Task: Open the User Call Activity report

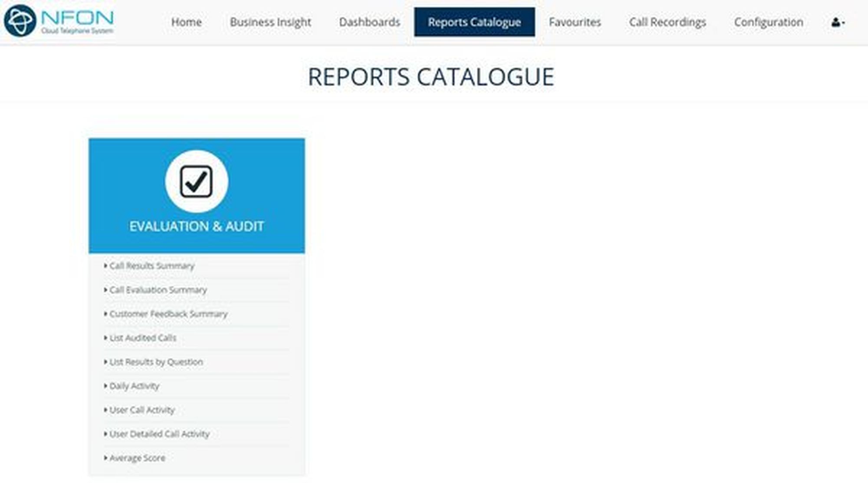Action: (142, 410)
